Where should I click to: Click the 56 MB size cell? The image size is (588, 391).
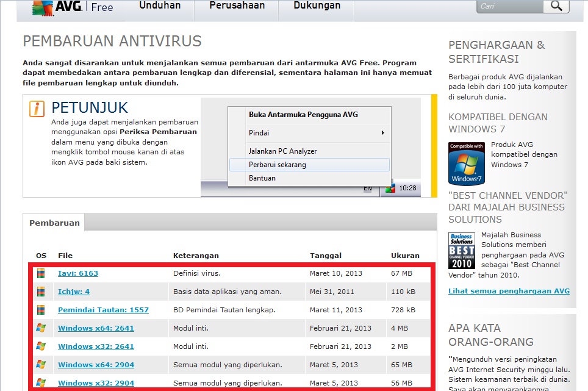point(401,382)
